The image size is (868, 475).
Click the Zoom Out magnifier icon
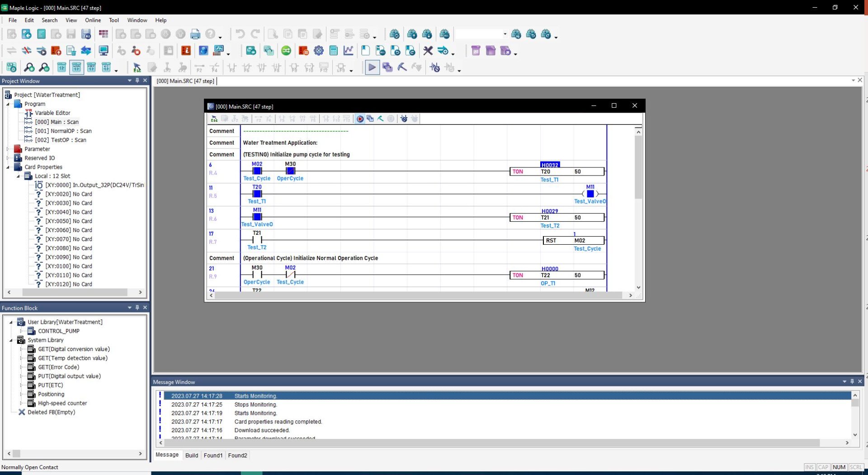click(44, 68)
